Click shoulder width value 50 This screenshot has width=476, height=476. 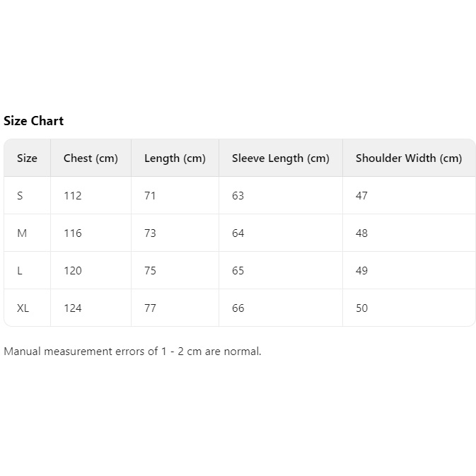361,308
